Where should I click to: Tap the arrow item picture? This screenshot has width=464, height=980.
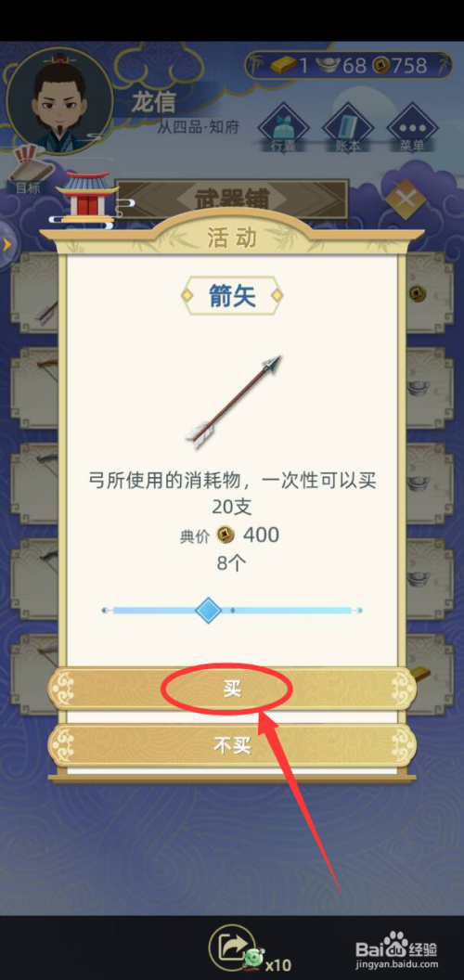(233, 402)
